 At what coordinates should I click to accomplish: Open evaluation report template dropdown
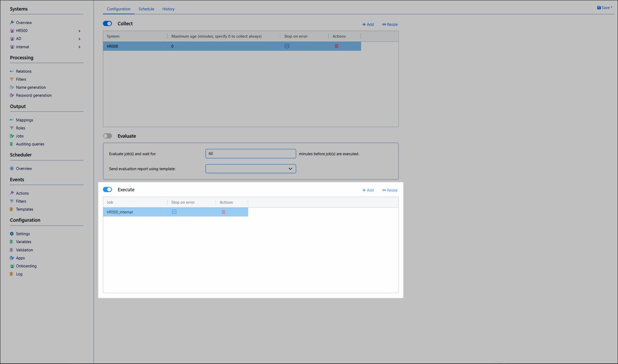(250, 169)
